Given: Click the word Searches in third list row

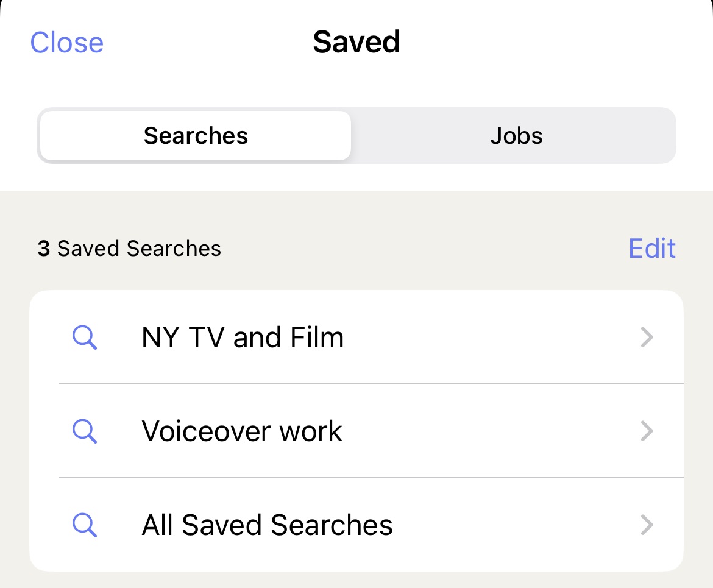Looking at the screenshot, I should click(x=332, y=525).
